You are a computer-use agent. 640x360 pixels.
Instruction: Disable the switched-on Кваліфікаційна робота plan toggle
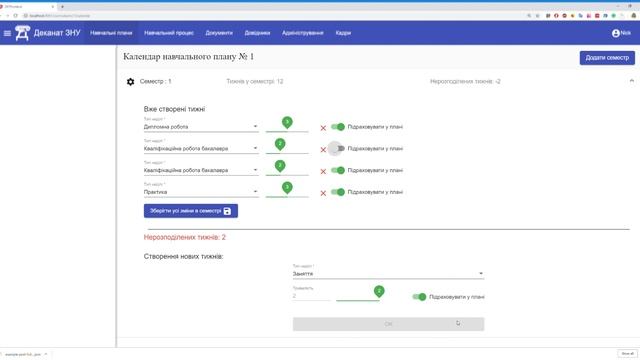[x=338, y=170]
